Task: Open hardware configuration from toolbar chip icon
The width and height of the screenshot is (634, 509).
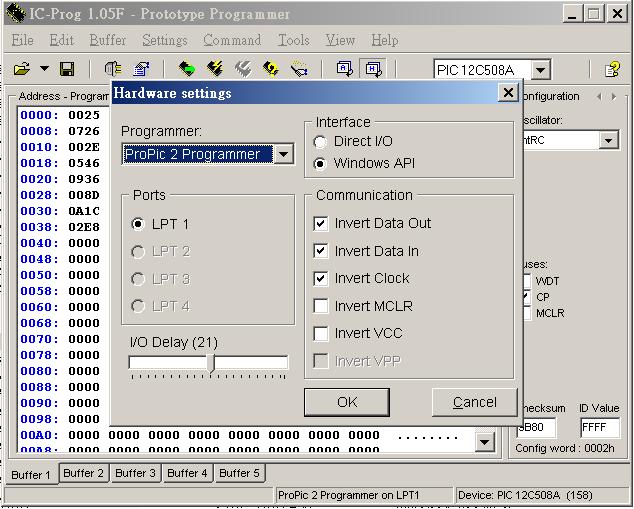Action: tap(114, 69)
